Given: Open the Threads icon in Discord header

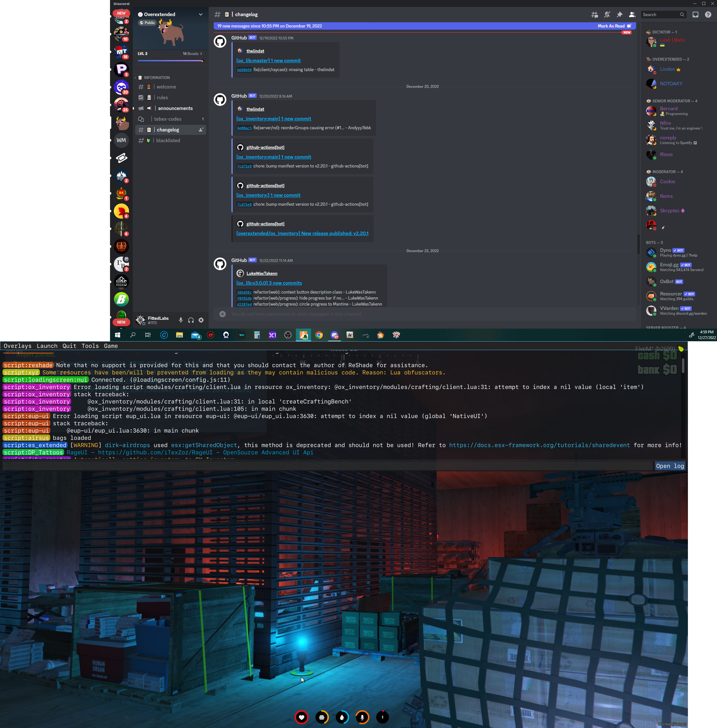Looking at the screenshot, I should pyautogui.click(x=594, y=15).
